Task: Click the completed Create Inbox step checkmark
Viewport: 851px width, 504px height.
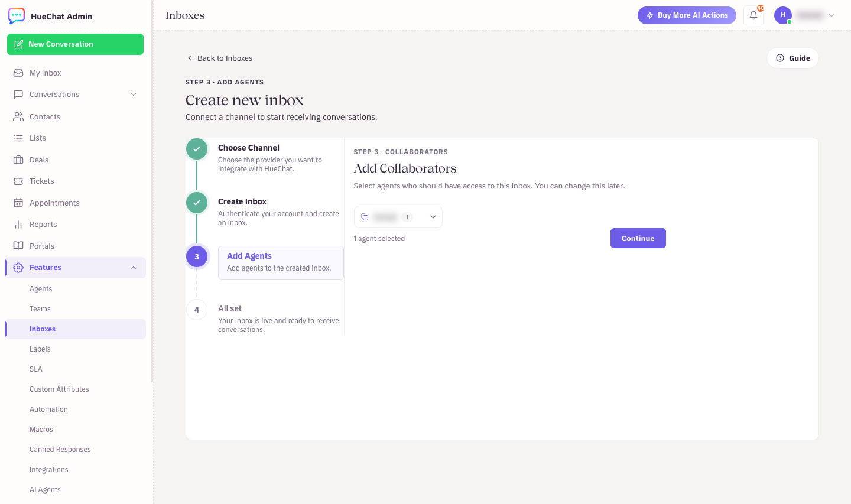Action: [x=197, y=203]
